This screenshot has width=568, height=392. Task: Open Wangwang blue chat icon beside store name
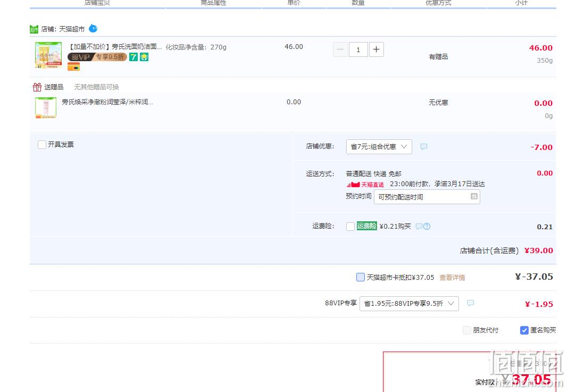[93, 28]
